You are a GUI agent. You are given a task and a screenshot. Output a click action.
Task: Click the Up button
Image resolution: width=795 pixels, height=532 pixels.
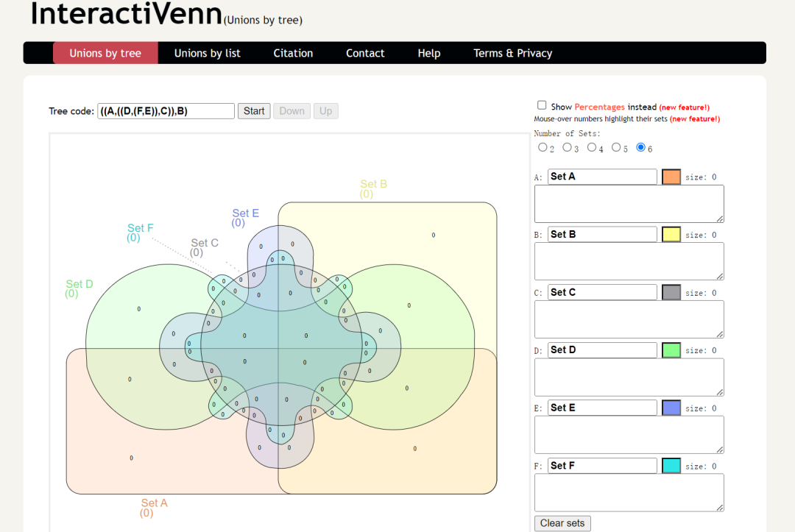[x=325, y=111]
